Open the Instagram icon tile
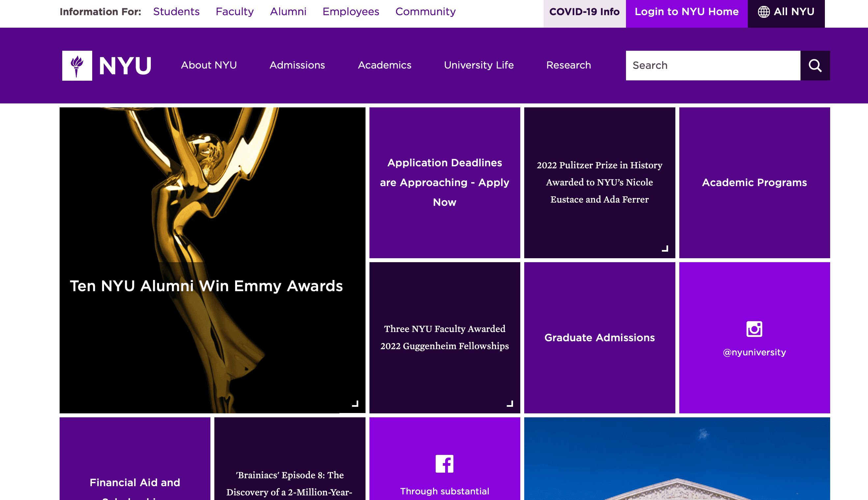This screenshot has width=868, height=500. pos(754,329)
